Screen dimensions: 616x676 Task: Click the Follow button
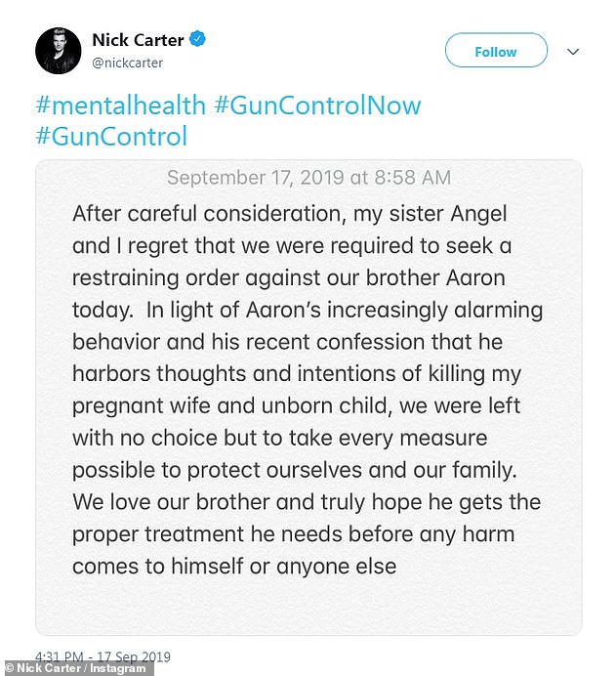pos(495,52)
